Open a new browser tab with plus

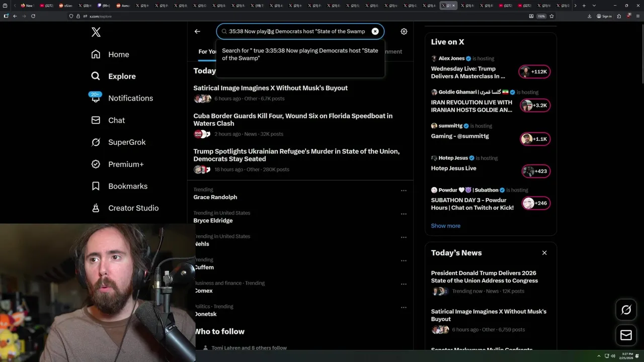[584, 6]
